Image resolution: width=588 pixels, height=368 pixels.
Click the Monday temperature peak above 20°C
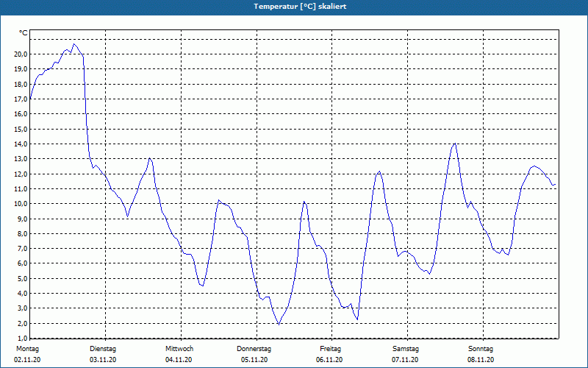74,44
